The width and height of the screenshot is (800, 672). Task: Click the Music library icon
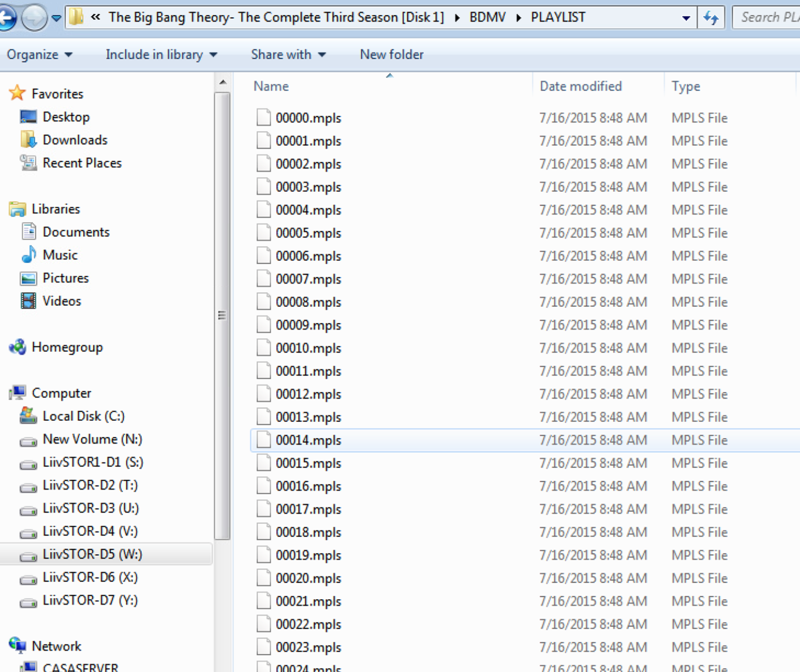(28, 255)
